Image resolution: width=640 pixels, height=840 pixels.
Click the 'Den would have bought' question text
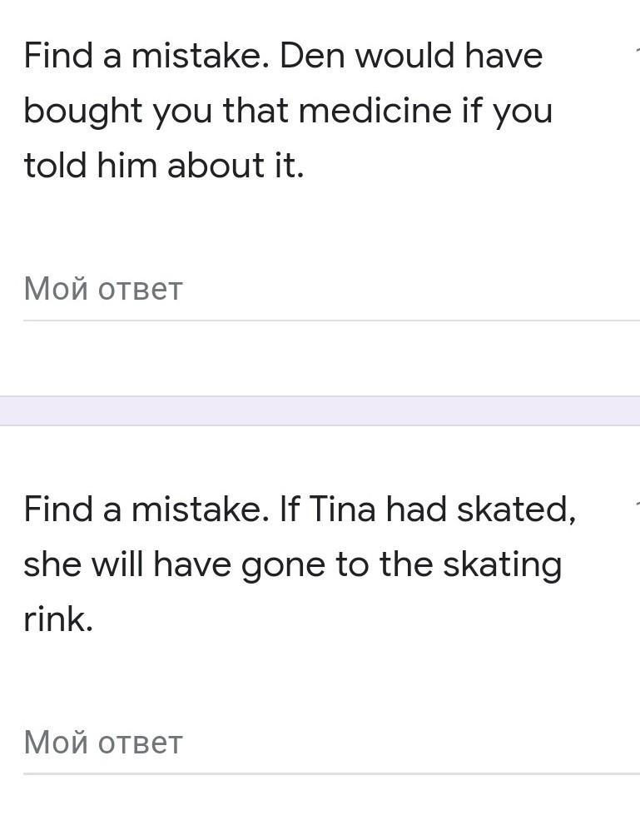(288, 110)
